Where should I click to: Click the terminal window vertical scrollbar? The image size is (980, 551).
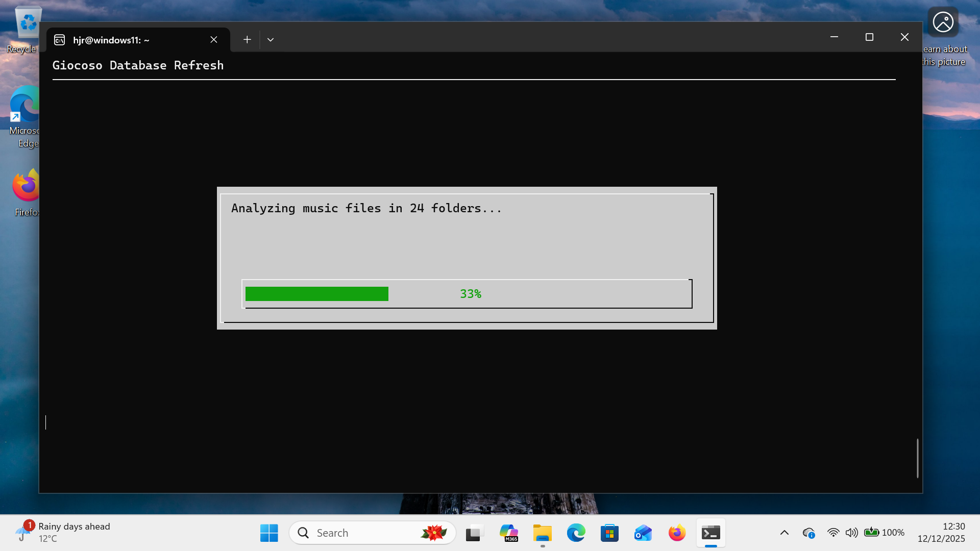tap(917, 458)
